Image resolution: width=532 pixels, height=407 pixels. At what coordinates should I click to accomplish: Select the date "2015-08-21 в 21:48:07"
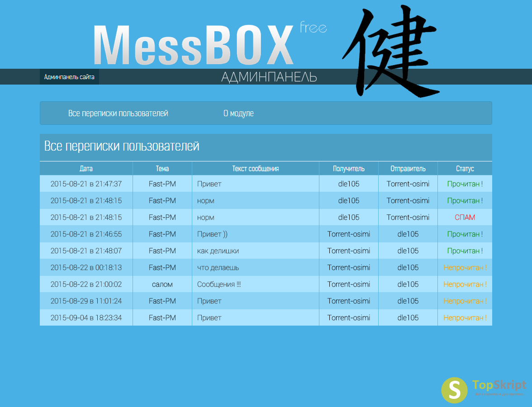click(86, 251)
